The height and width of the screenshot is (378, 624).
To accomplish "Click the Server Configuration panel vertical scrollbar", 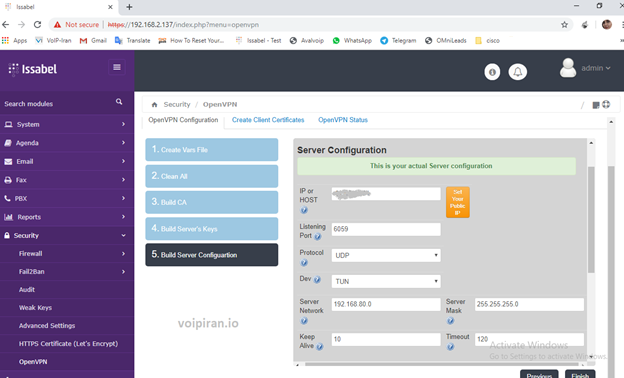I will point(591,219).
